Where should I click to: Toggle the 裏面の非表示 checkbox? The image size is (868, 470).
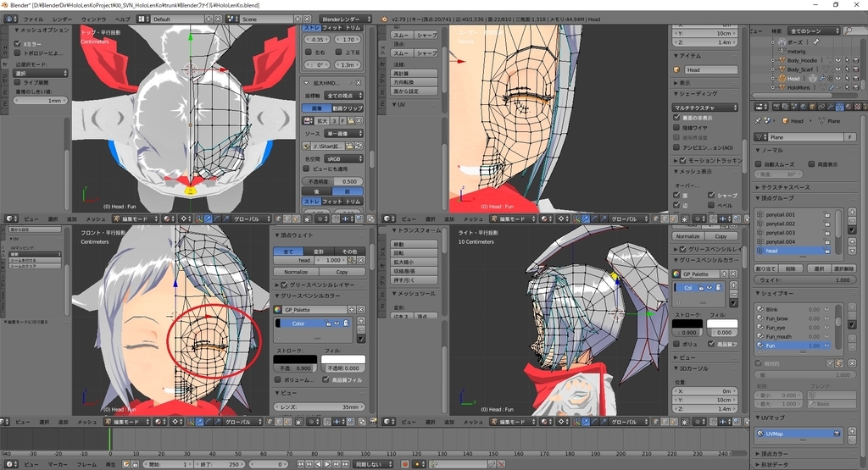click(x=676, y=118)
